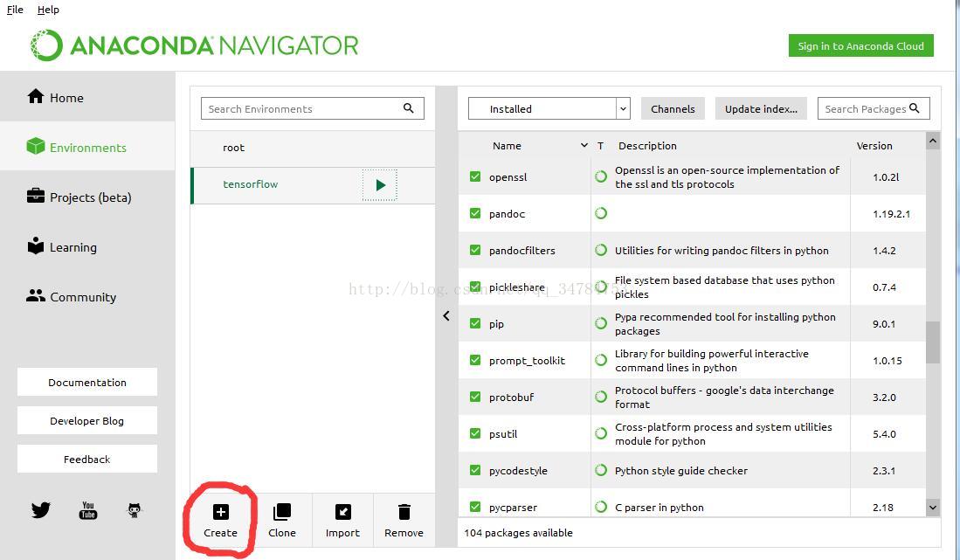Click the Description column header

(x=647, y=146)
